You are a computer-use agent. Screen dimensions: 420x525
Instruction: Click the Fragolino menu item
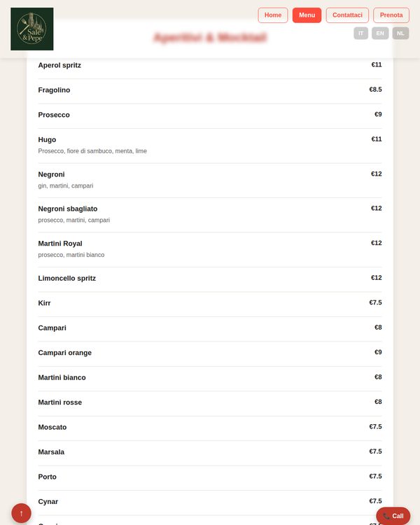tap(210, 91)
